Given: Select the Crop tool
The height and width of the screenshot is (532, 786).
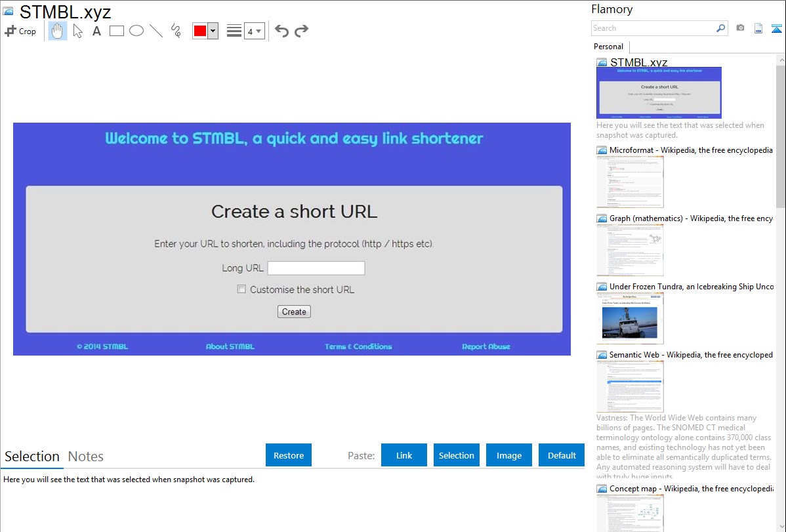Looking at the screenshot, I should coord(20,31).
